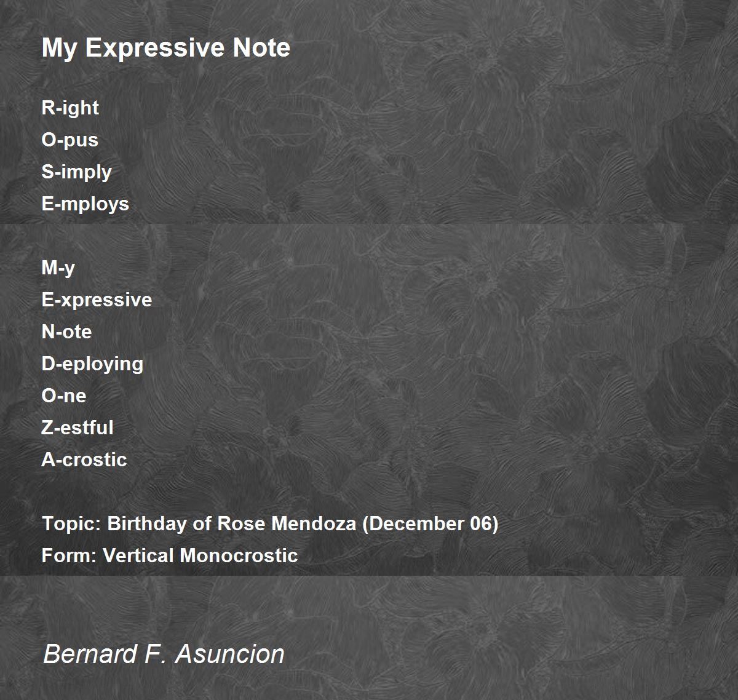Click the poem title My Expressive Note
Screen dimensions: 738x700
[166, 48]
